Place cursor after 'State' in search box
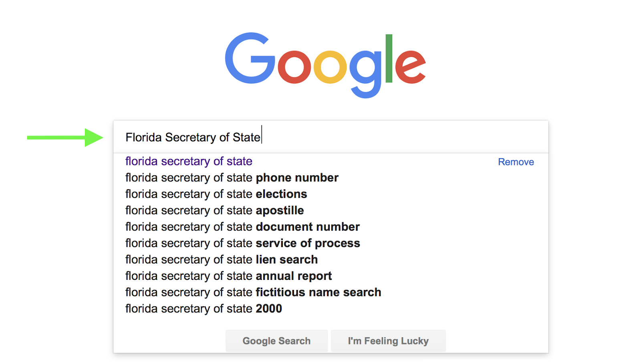Screen dimensions: 641x364 click(261, 137)
